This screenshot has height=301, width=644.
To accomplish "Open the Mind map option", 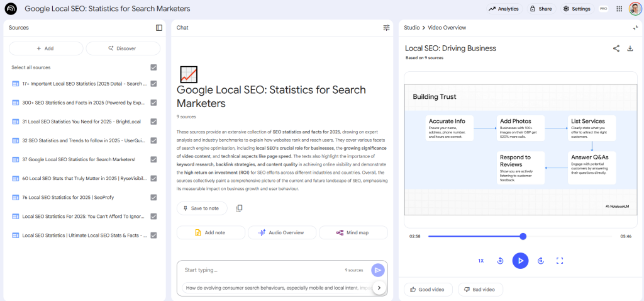I will tap(353, 232).
